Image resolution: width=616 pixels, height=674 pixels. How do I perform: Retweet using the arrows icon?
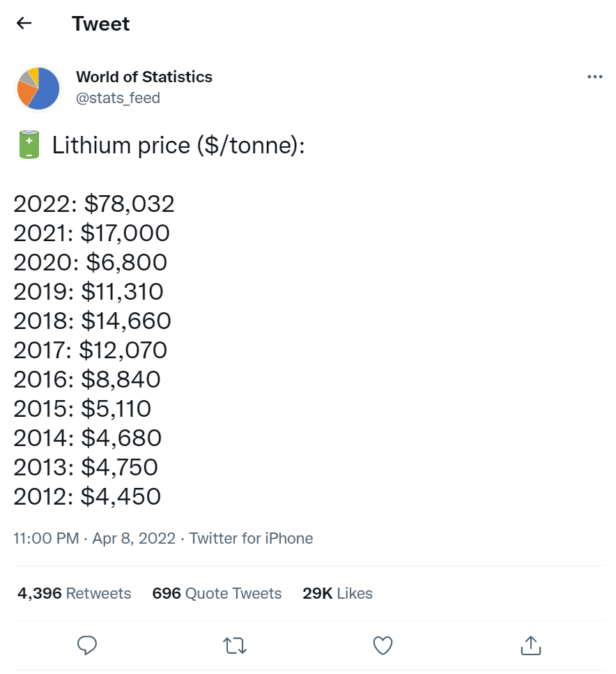coord(235,645)
